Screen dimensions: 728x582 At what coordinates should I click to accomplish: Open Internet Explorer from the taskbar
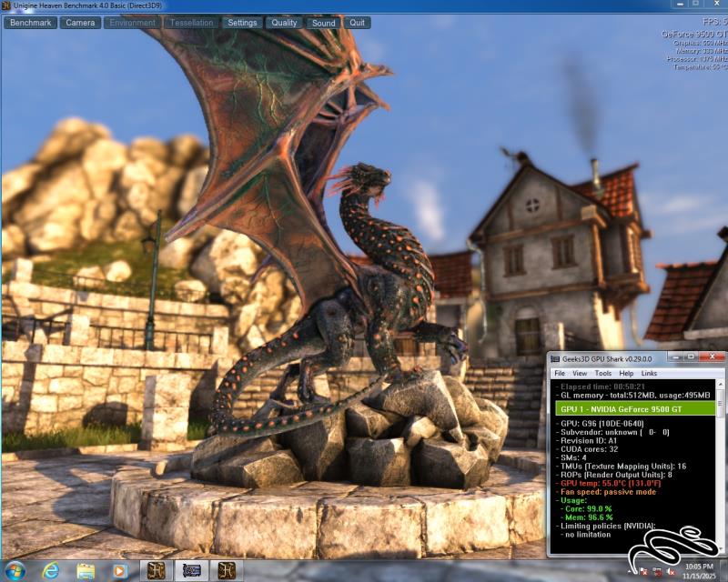51,570
